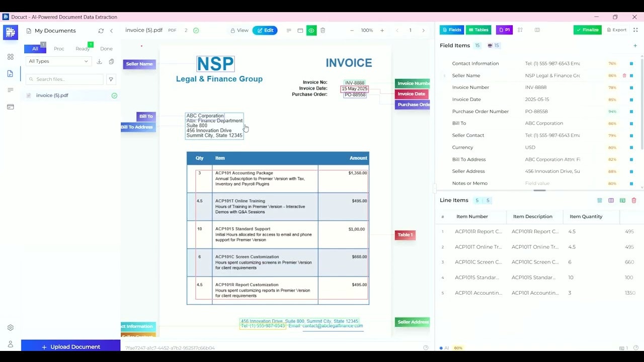Screen dimensions: 644x362
Task: Toggle the Seller Address field indicator
Action: click(631, 171)
